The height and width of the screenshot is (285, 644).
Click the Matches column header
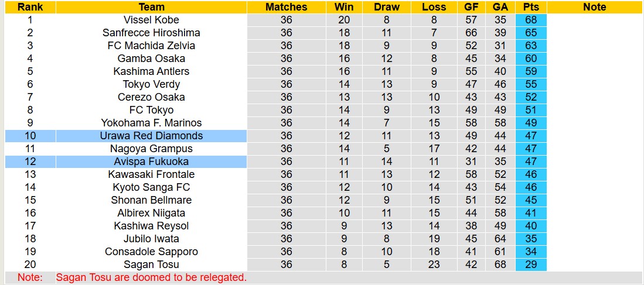point(286,7)
